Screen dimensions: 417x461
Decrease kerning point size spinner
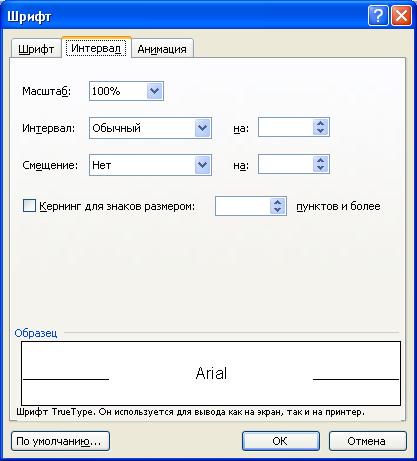tap(277, 210)
